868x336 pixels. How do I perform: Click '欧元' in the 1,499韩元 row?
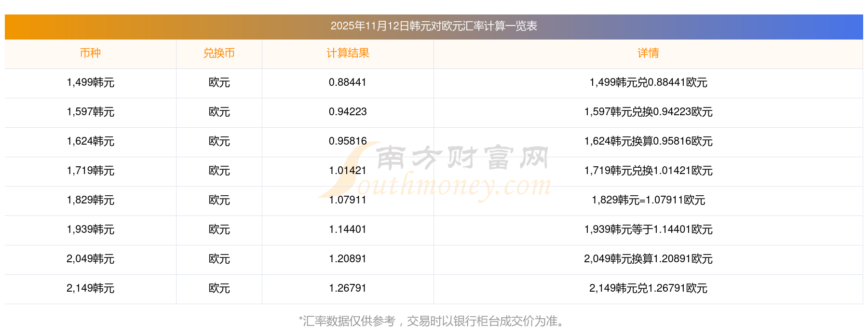tap(219, 82)
